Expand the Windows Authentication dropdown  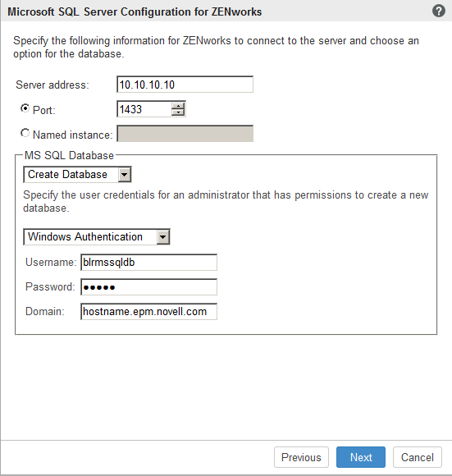click(x=97, y=237)
